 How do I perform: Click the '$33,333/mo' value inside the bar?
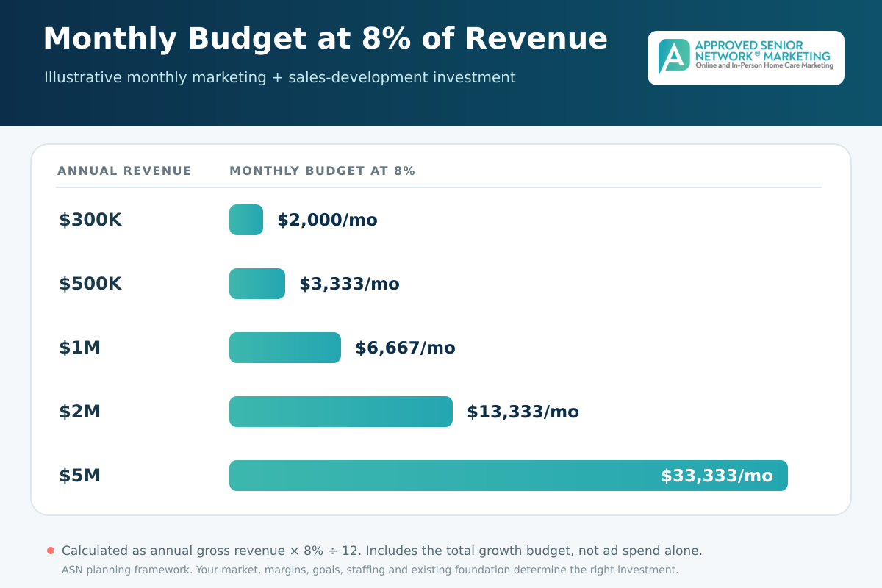point(717,476)
